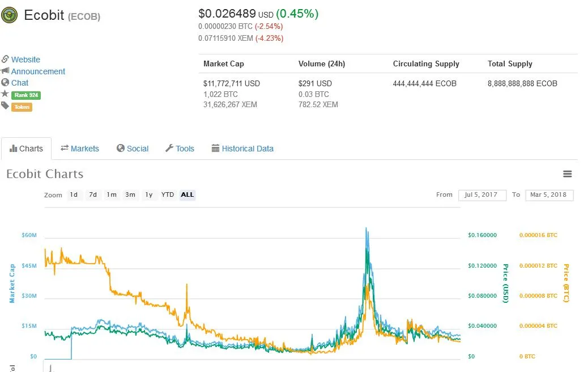Switch to the Tools tab
This screenshot has height=372, width=588.
180,149
